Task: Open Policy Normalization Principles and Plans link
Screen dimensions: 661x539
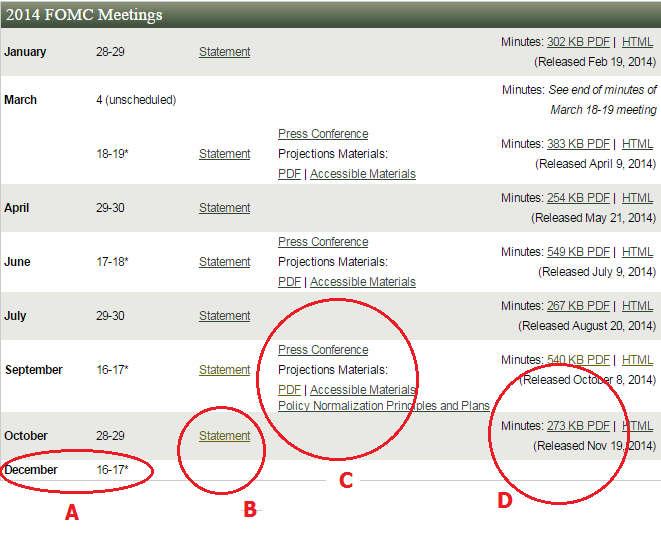Action: (384, 405)
